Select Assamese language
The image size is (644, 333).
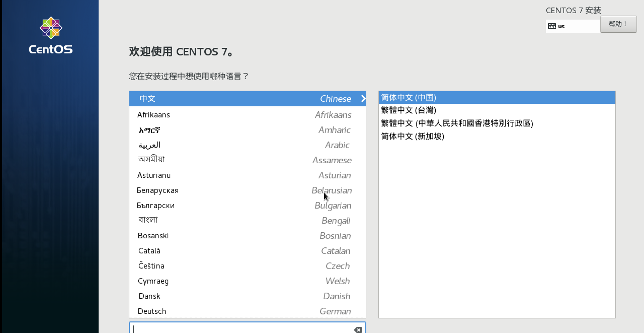[x=248, y=160]
